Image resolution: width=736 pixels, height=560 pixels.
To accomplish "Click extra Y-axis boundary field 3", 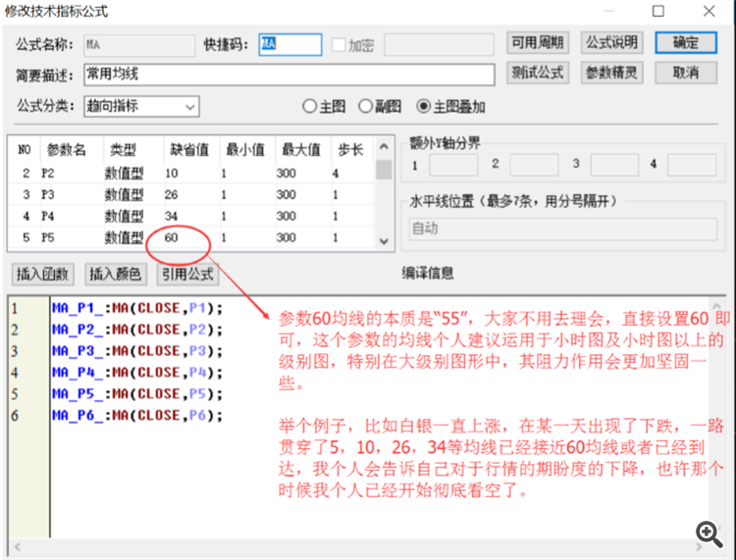I will click(614, 165).
